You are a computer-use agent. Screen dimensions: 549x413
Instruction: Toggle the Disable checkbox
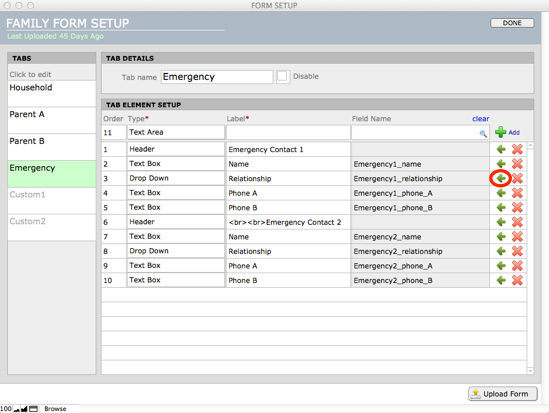point(283,77)
